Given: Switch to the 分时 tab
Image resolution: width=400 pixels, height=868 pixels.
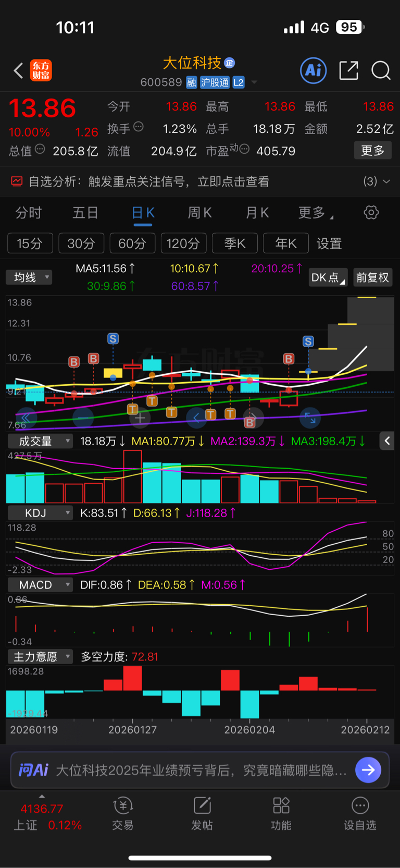Looking at the screenshot, I should (x=29, y=213).
